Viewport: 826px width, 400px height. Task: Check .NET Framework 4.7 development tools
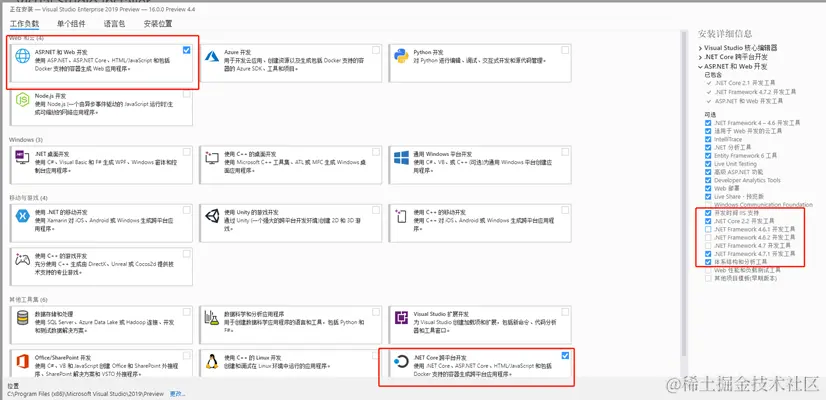[x=708, y=246]
